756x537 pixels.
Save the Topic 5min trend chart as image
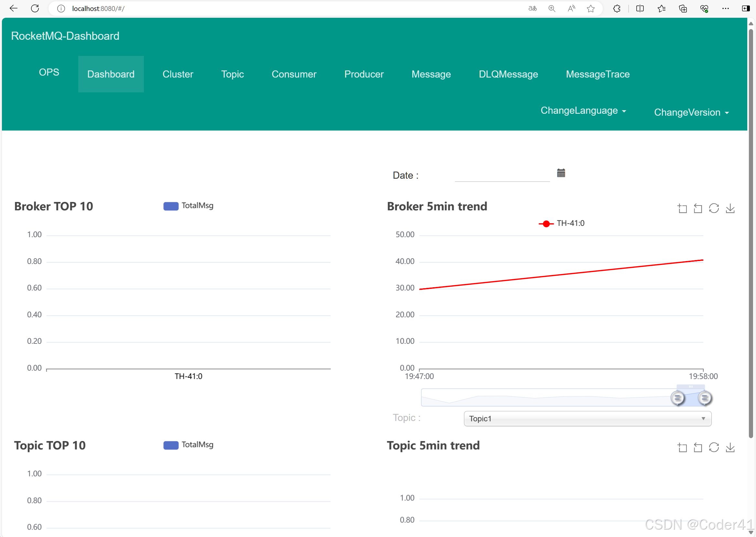point(730,447)
